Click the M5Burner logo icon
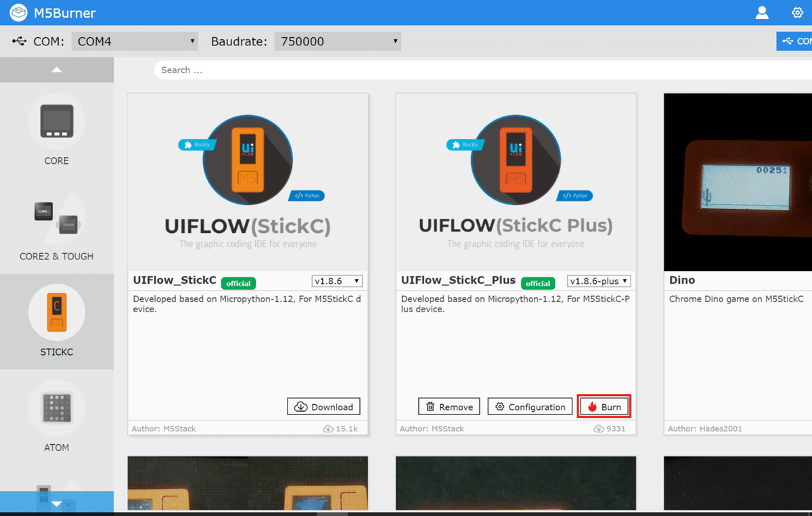The width and height of the screenshot is (812, 516). click(x=18, y=13)
